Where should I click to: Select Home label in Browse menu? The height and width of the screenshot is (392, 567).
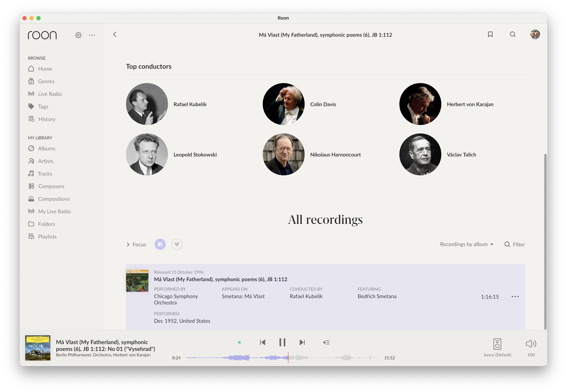(x=45, y=69)
